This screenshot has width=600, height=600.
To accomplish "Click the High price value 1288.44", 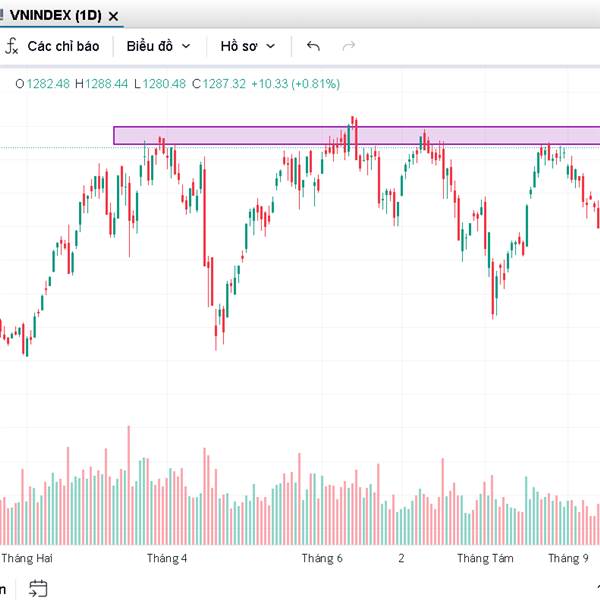I will click(x=107, y=84).
